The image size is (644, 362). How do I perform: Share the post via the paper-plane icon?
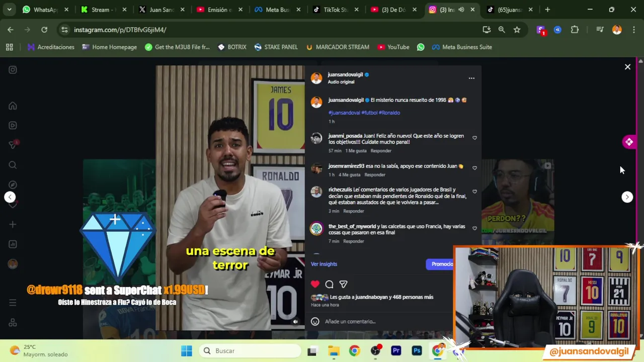coord(343,285)
